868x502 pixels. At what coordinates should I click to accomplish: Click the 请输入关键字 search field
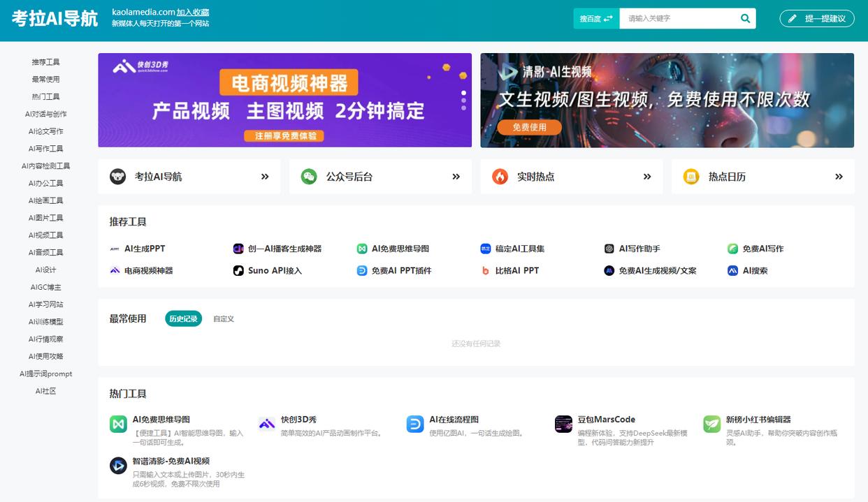point(678,19)
